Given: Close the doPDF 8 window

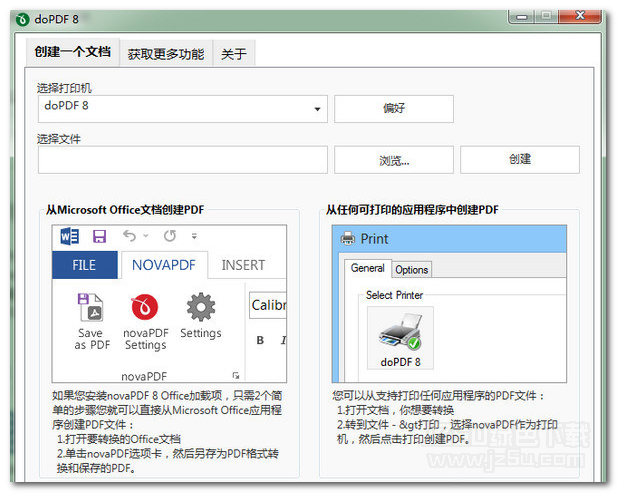Looking at the screenshot, I should pyautogui.click(x=580, y=16).
